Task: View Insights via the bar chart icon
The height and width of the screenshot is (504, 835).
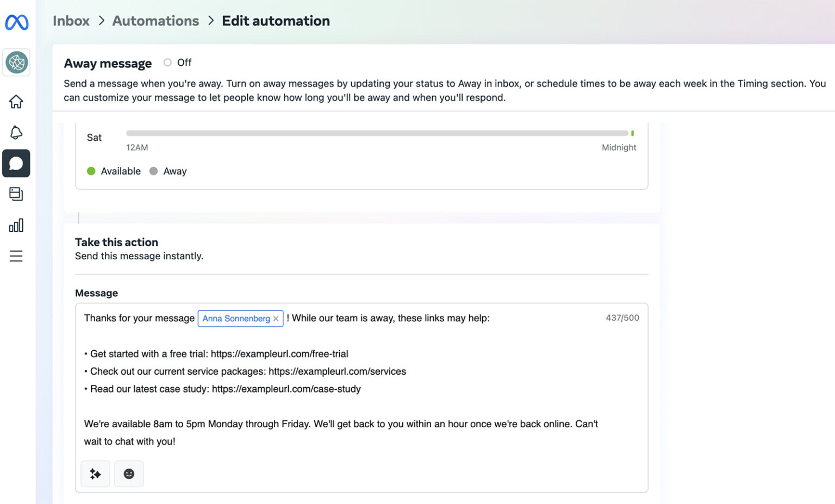Action: point(16,225)
